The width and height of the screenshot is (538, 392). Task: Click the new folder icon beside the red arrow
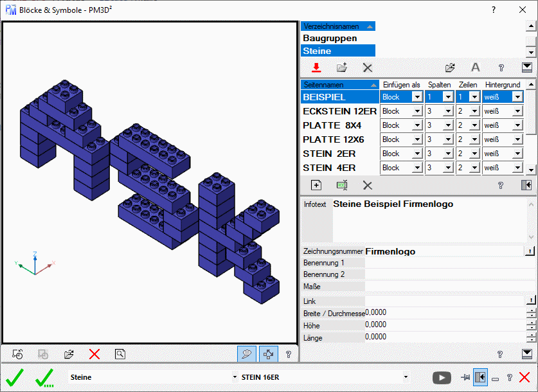342,67
